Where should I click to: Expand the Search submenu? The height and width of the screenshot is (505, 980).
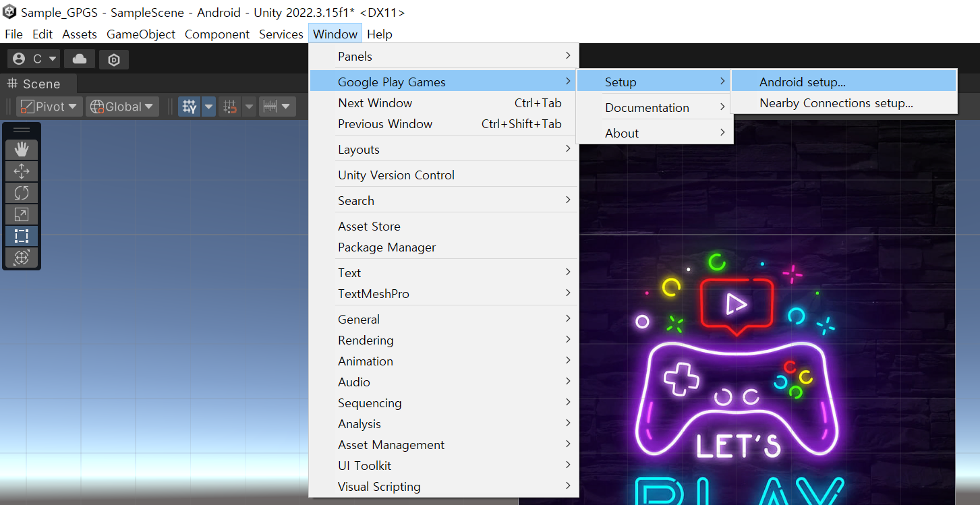coord(444,200)
